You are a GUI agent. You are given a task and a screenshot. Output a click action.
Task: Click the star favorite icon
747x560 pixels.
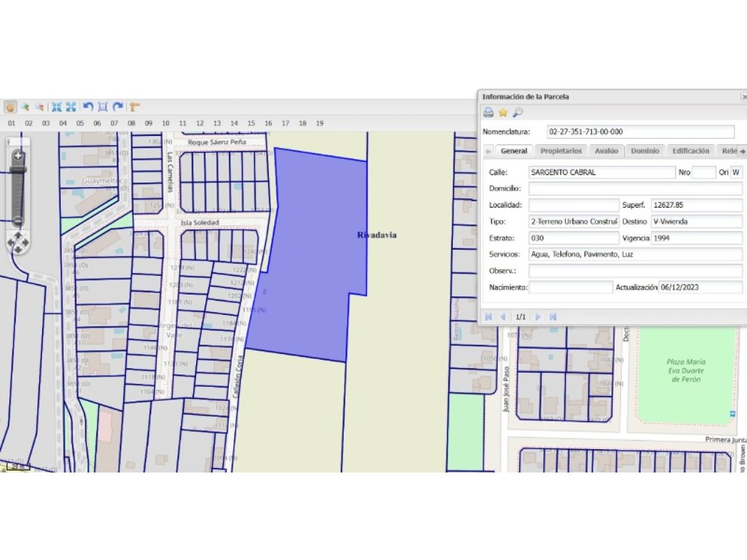pyautogui.click(x=502, y=113)
